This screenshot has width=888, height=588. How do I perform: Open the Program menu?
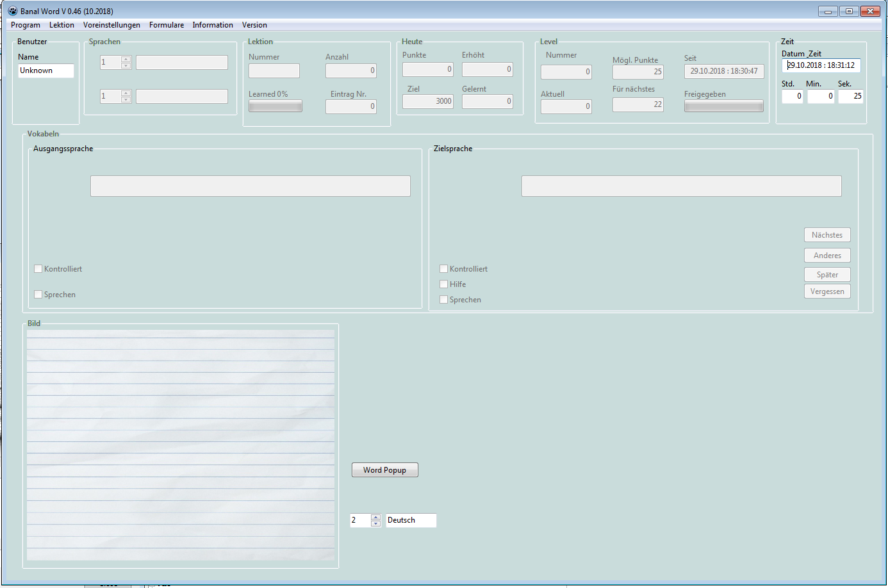[26, 25]
